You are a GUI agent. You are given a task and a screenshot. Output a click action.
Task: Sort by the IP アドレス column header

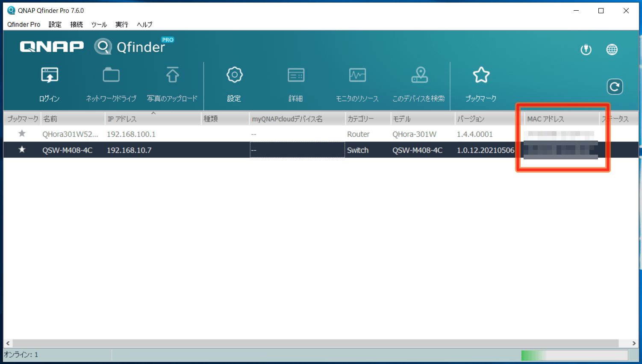pyautogui.click(x=153, y=119)
